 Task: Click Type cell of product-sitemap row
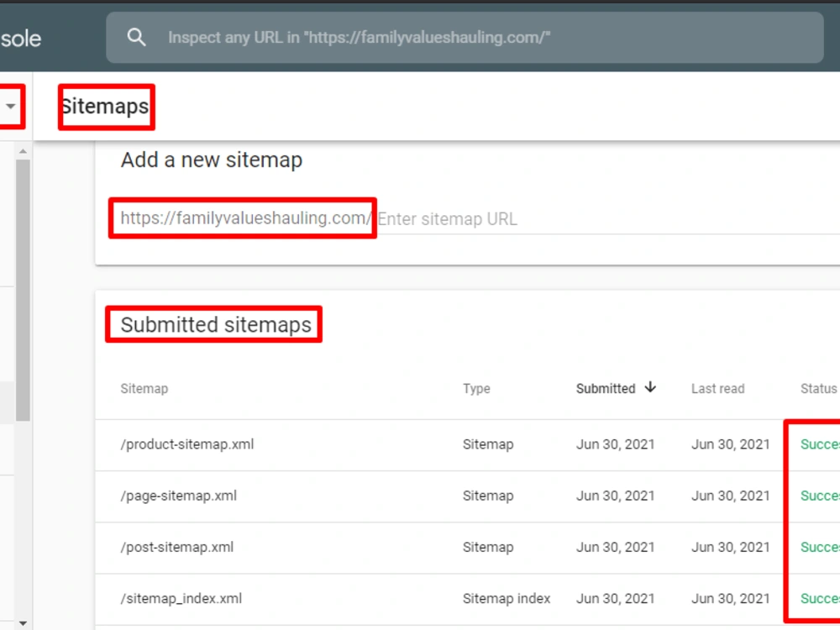click(x=488, y=444)
